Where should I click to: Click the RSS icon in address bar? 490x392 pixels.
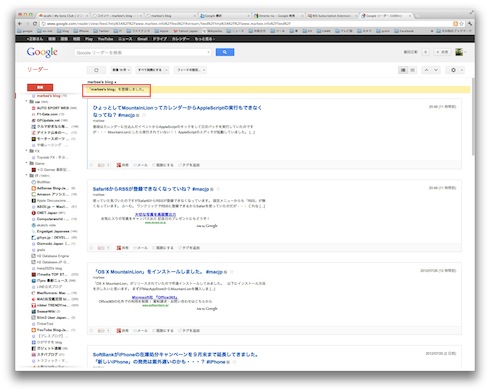(x=455, y=24)
